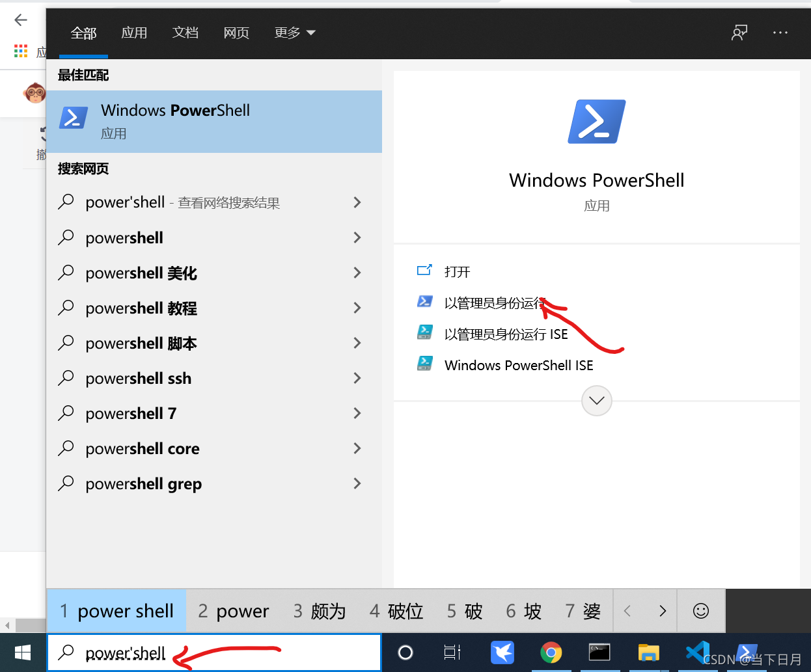Select the first IME candidate power shell
Image resolution: width=811 pixels, height=672 pixels.
click(116, 610)
